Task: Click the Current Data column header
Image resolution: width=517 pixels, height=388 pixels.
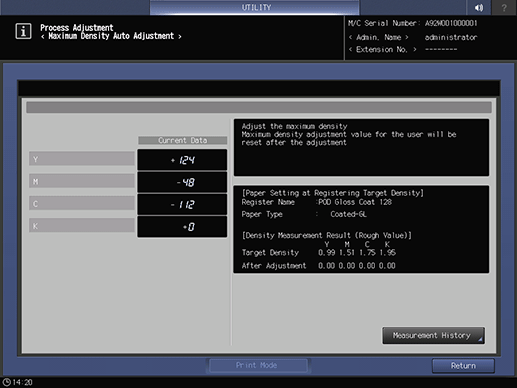Action: point(183,140)
